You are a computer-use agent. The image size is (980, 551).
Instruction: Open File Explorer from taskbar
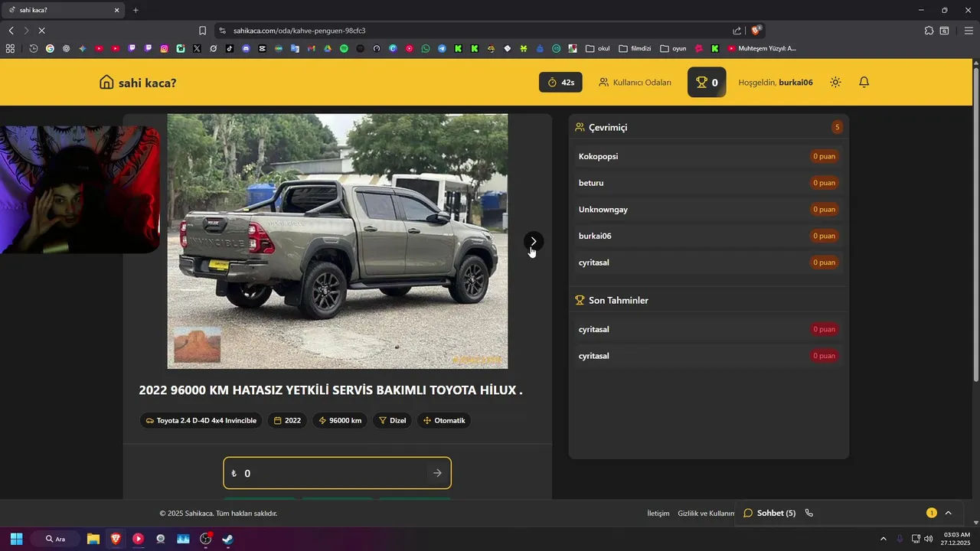pyautogui.click(x=93, y=539)
